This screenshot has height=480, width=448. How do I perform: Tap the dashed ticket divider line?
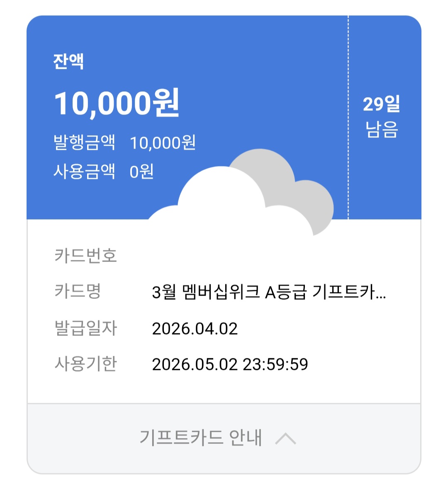[x=348, y=118]
